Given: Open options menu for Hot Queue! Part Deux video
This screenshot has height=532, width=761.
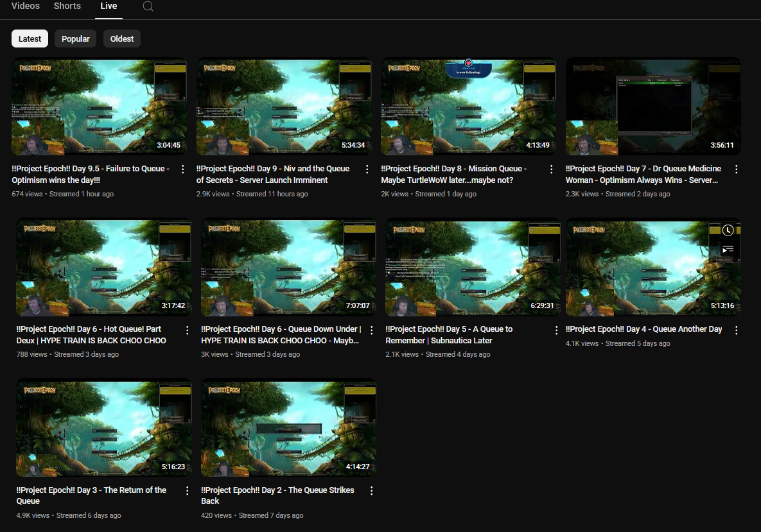Looking at the screenshot, I should [188, 330].
